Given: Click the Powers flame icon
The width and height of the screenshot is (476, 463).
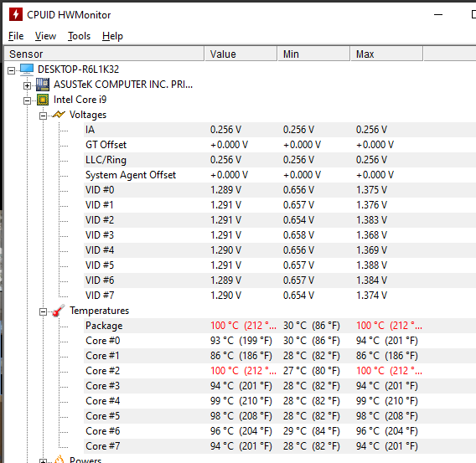Looking at the screenshot, I should [x=59, y=460].
